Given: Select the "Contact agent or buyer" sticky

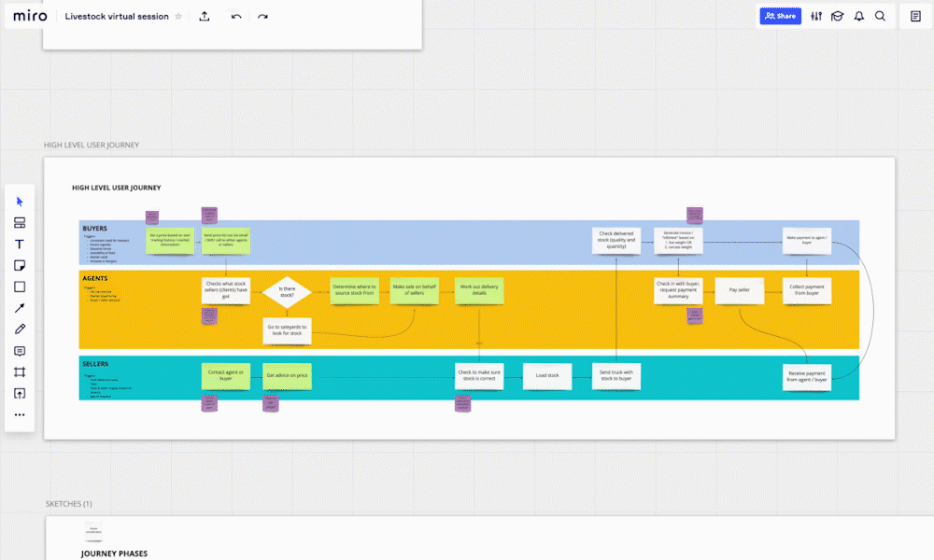Looking at the screenshot, I should (x=226, y=376).
